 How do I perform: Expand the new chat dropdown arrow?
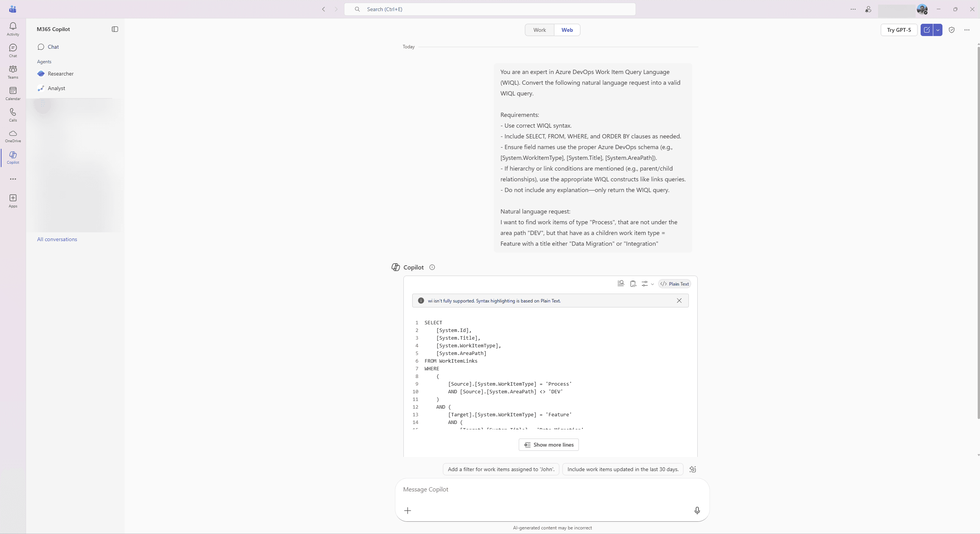point(938,30)
